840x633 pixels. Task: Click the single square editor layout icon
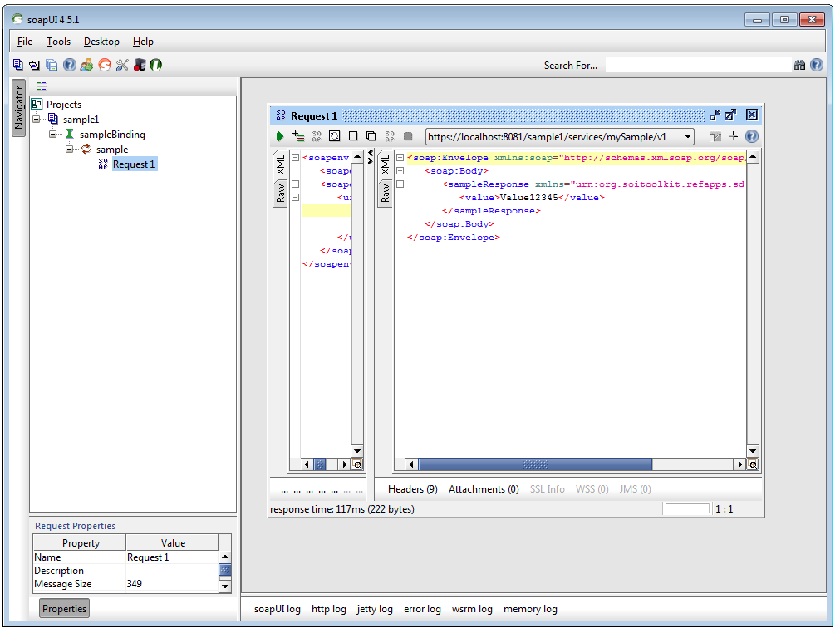[x=353, y=136]
